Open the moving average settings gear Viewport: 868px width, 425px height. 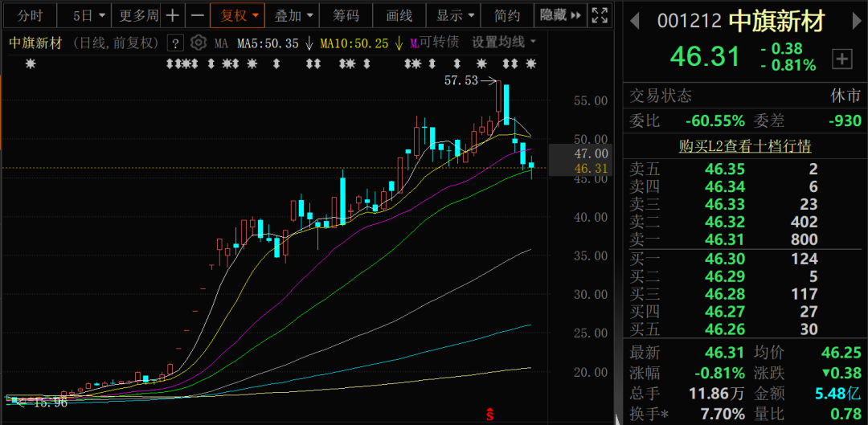[x=199, y=43]
